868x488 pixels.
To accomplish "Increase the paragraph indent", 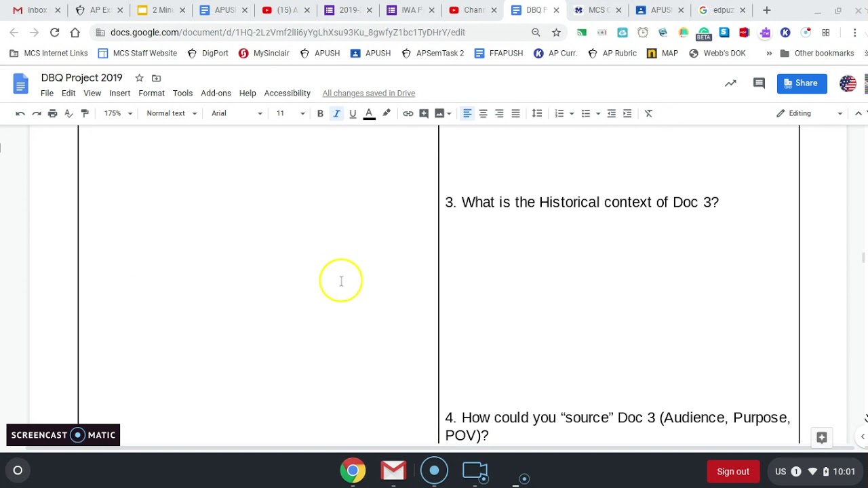I will click(x=627, y=113).
